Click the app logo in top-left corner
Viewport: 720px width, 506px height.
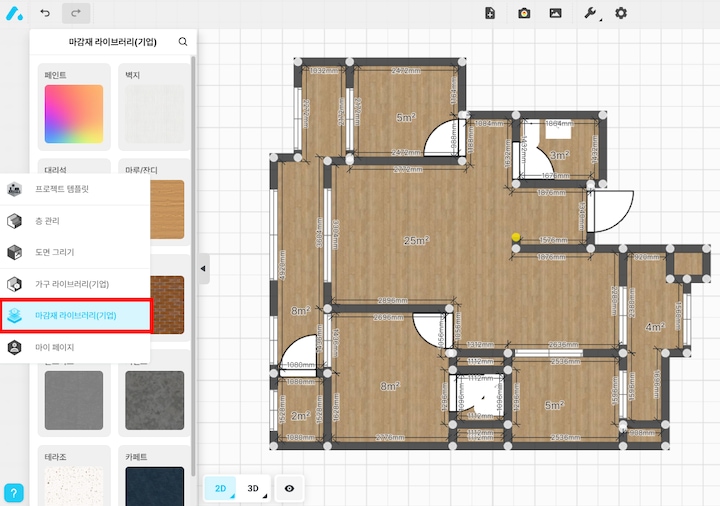click(14, 13)
